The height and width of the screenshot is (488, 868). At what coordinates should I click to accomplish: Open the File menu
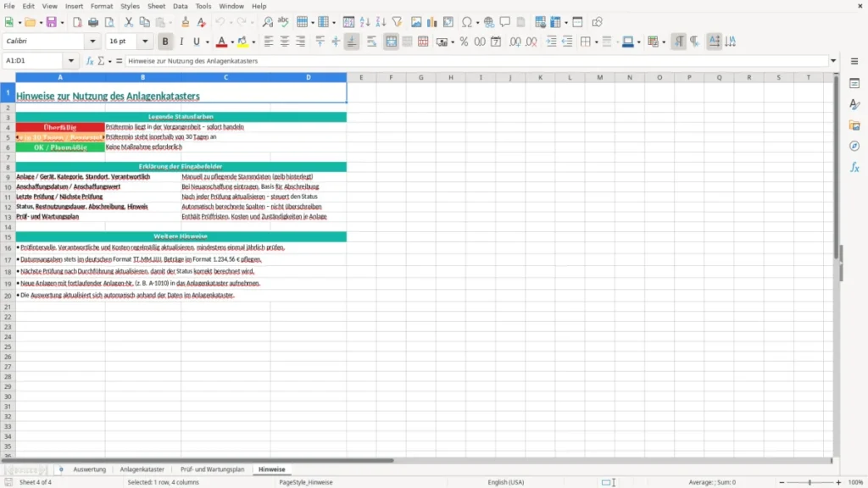coord(9,6)
